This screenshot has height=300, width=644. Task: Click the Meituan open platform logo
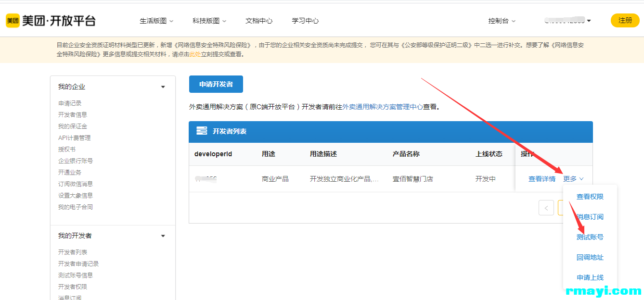(51, 21)
